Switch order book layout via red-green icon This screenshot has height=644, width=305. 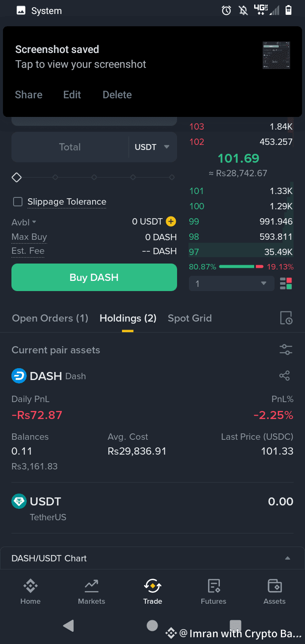tap(286, 283)
